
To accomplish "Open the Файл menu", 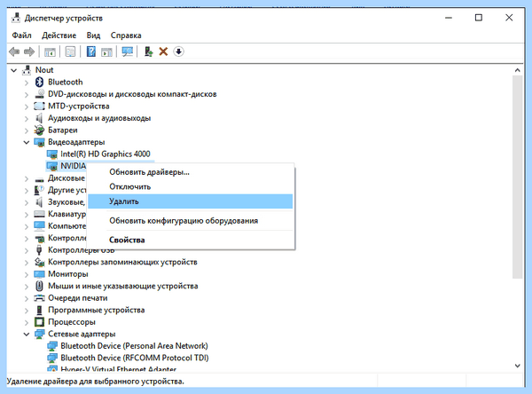I will point(21,35).
